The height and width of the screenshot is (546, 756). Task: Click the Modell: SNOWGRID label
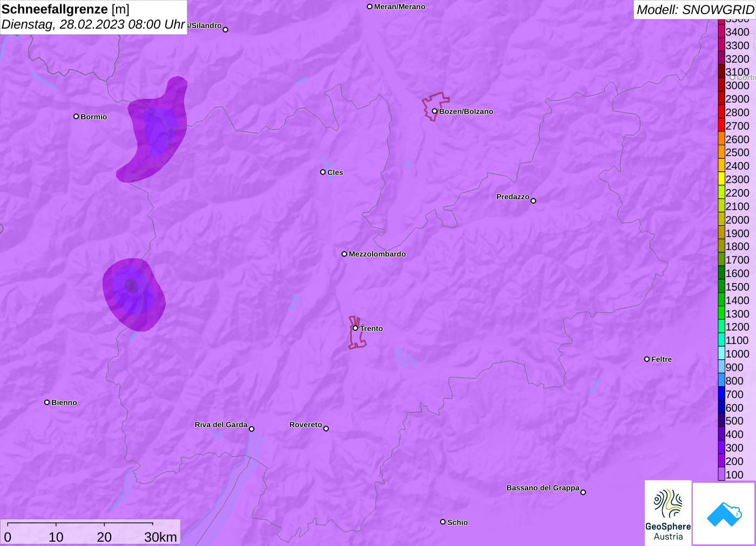click(x=695, y=10)
